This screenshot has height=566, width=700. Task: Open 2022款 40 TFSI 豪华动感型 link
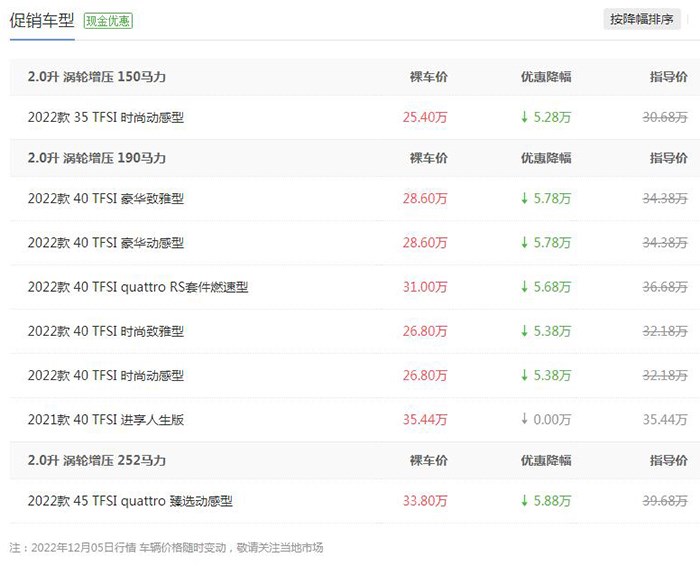(106, 243)
